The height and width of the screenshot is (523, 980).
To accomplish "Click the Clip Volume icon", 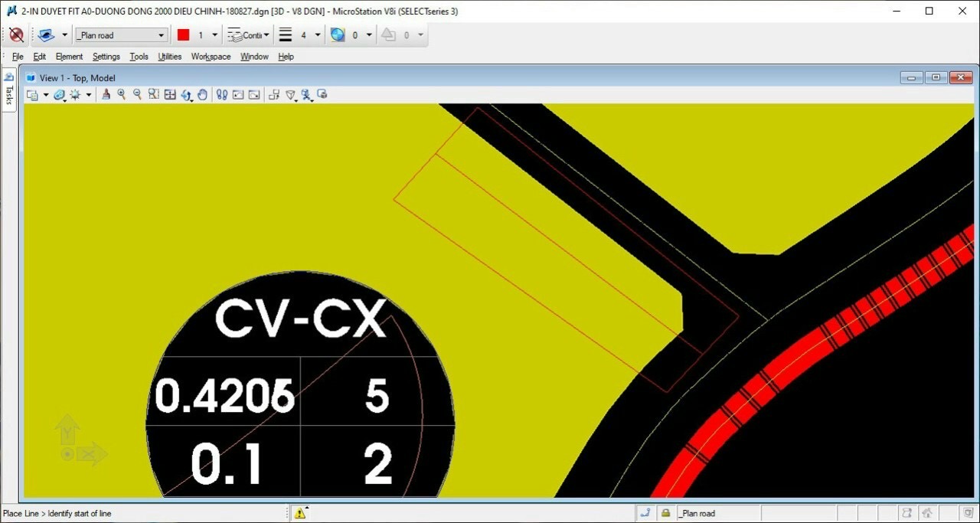I will coord(307,96).
